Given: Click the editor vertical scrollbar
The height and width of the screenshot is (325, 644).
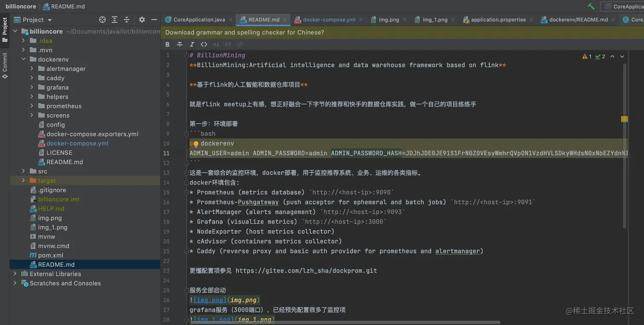Looking at the screenshot, I should click(624, 145).
